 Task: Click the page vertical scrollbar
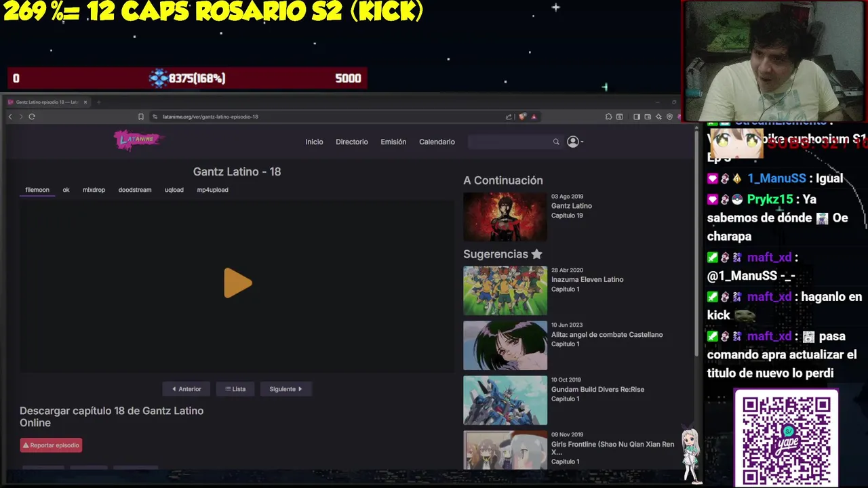(x=696, y=244)
